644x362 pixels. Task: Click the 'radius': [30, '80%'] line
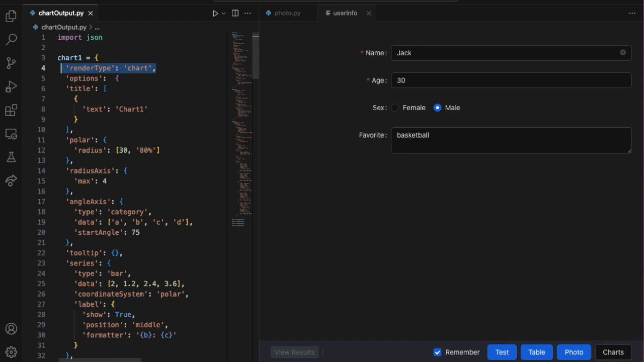coord(117,150)
